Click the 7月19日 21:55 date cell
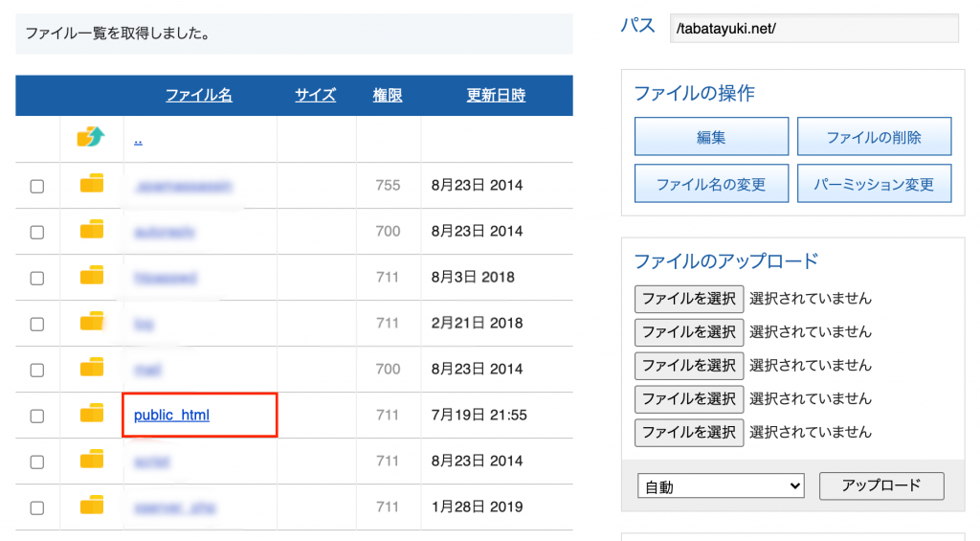The image size is (980, 541). click(479, 415)
